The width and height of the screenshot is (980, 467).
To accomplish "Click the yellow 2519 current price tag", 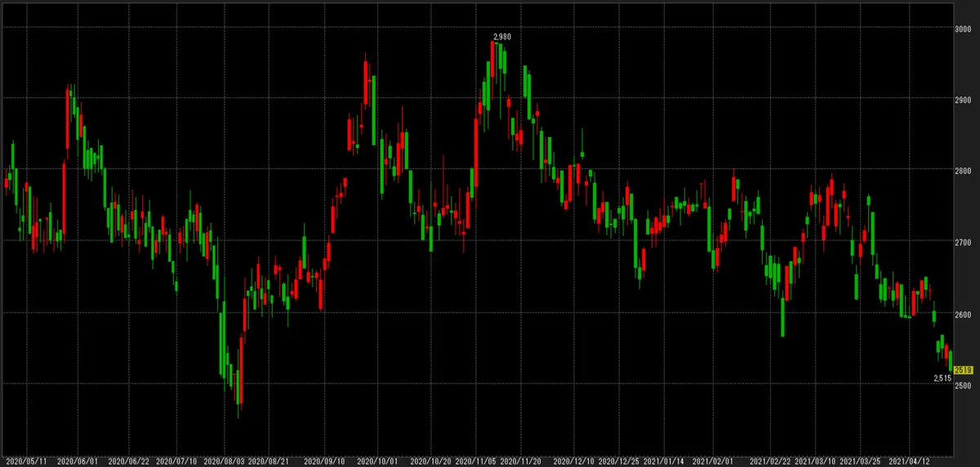I will [x=964, y=370].
